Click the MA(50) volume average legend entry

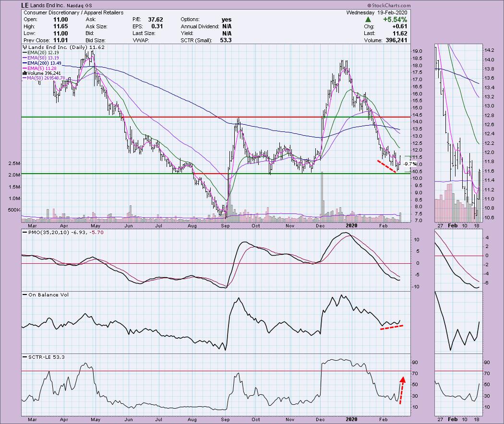click(44, 78)
